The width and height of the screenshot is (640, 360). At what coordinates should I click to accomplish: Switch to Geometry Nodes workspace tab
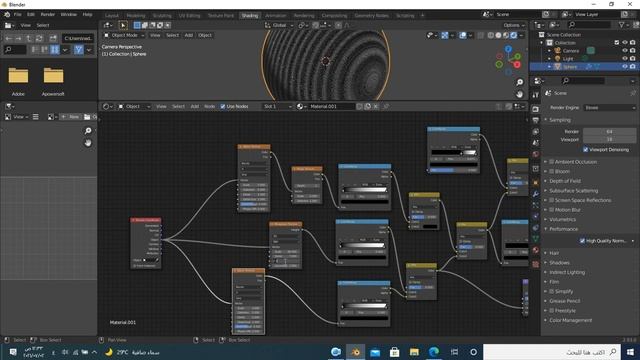pyautogui.click(x=371, y=16)
